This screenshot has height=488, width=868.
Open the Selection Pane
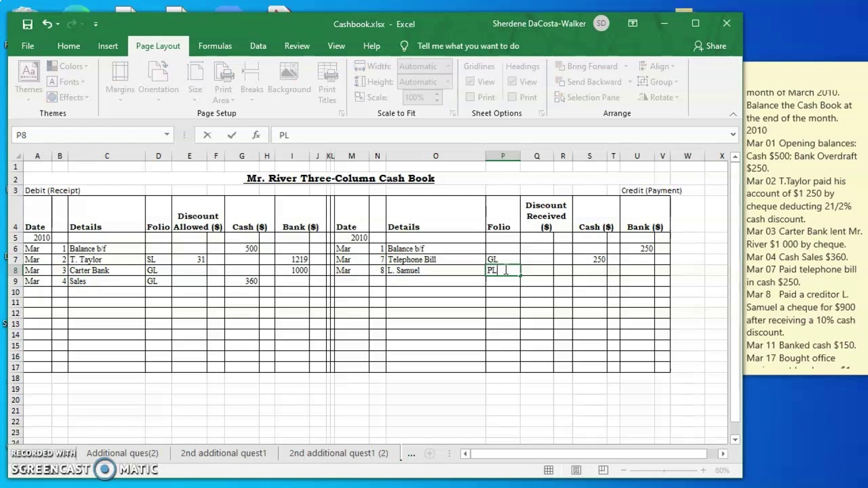(587, 98)
